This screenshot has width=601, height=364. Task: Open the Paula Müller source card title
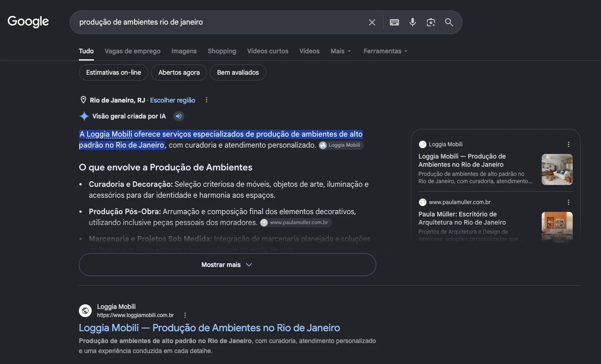[462, 218]
